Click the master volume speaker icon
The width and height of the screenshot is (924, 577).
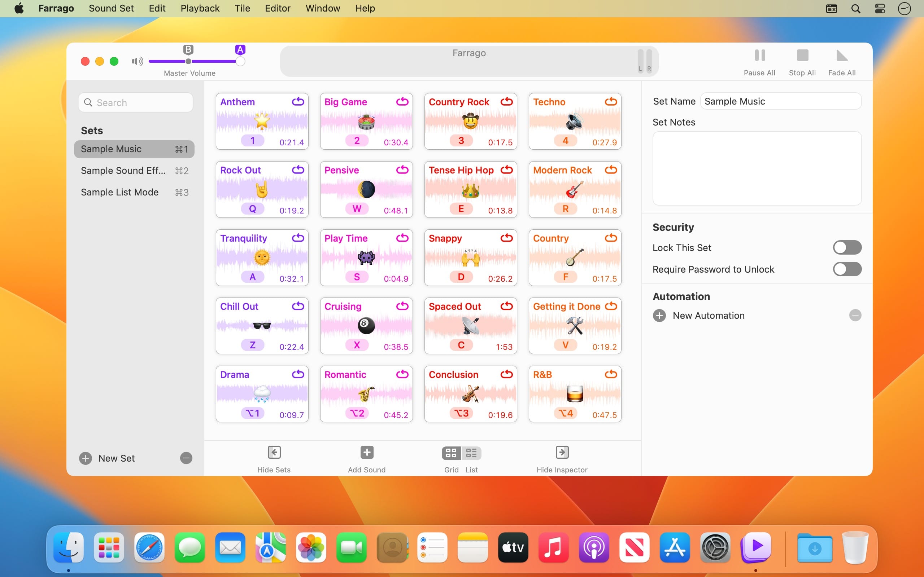pyautogui.click(x=137, y=61)
